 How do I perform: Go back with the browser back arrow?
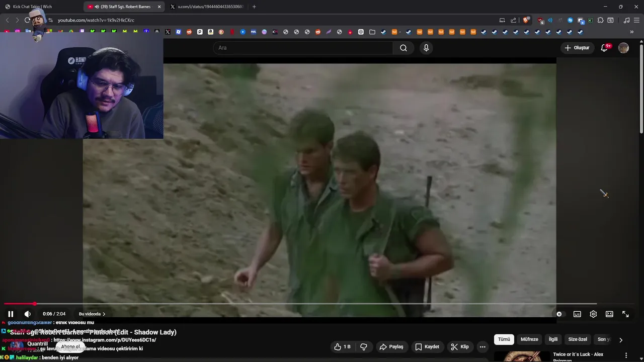tap(7, 20)
